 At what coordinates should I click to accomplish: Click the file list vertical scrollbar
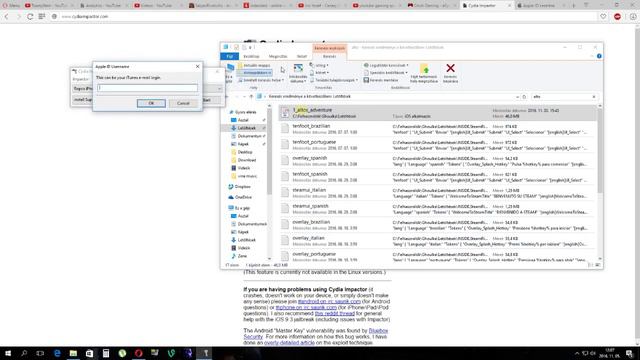[x=600, y=152]
